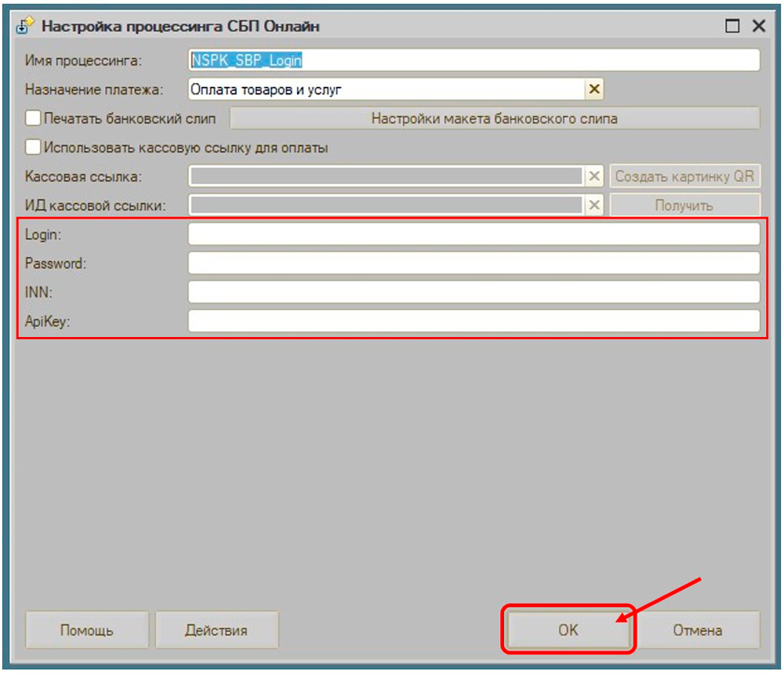Viewport: 784px width, 674px height.
Task: Clear the Кассовая ссылка field with X
Action: pos(594,176)
